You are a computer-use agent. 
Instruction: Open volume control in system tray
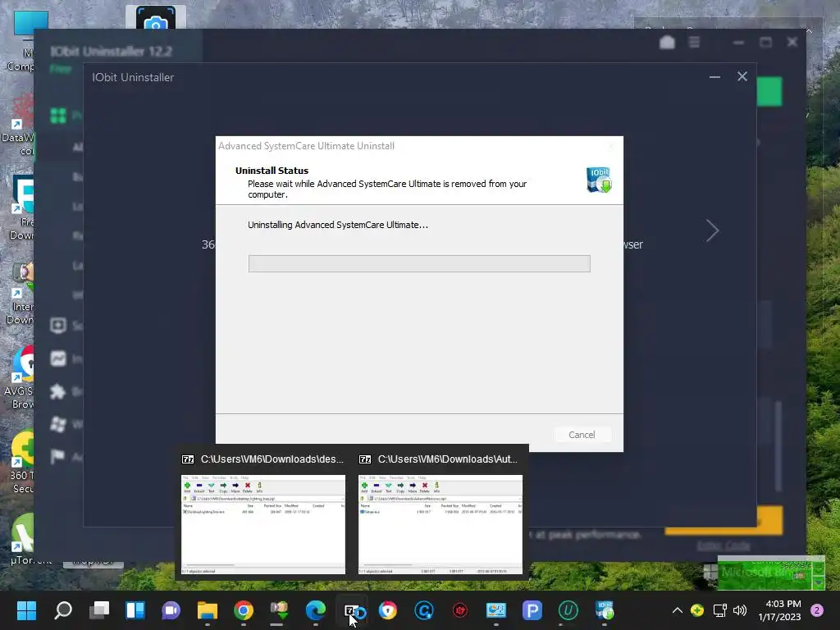click(x=740, y=610)
